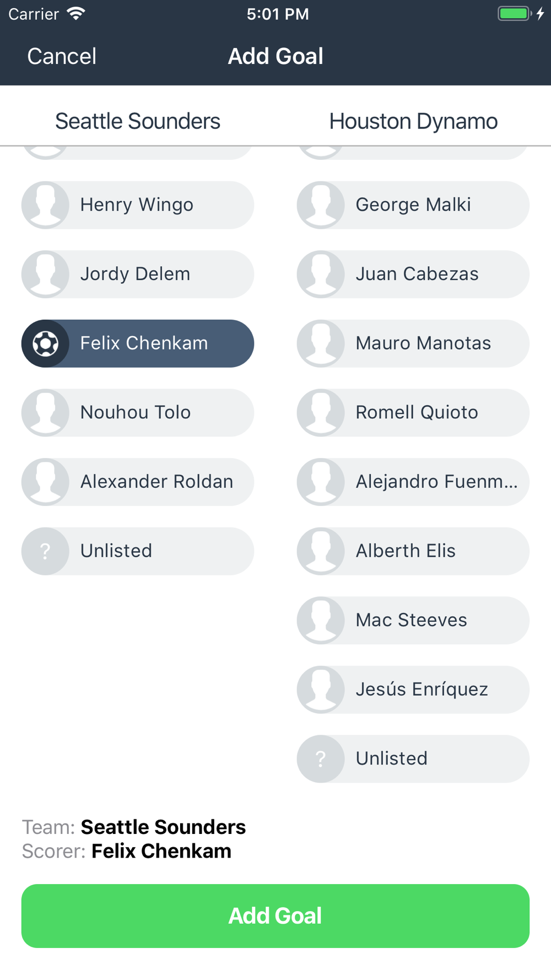This screenshot has height=980, width=551.
Task: Click George Malki's avatar icon
Action: pyautogui.click(x=321, y=205)
